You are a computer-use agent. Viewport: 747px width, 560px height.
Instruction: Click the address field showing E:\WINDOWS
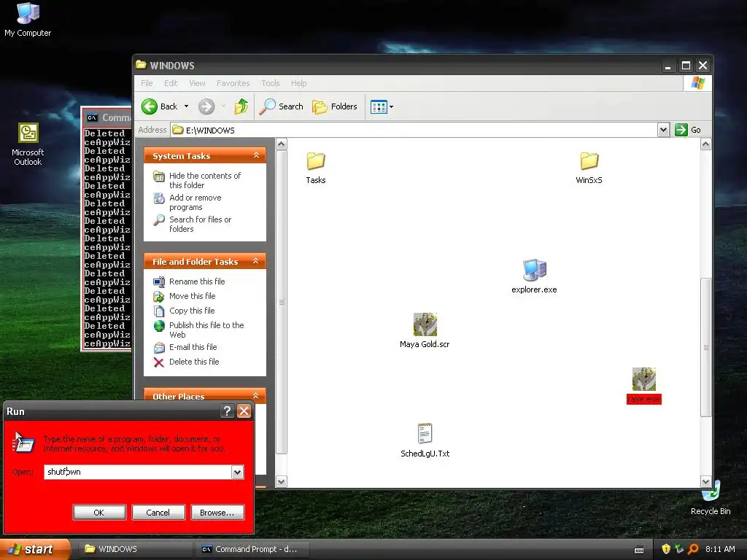pos(414,130)
